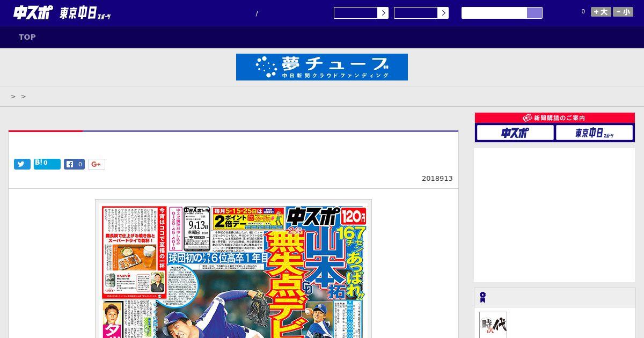This screenshot has width=644, height=338.
Task: Increase font size with 大 button
Action: (601, 12)
